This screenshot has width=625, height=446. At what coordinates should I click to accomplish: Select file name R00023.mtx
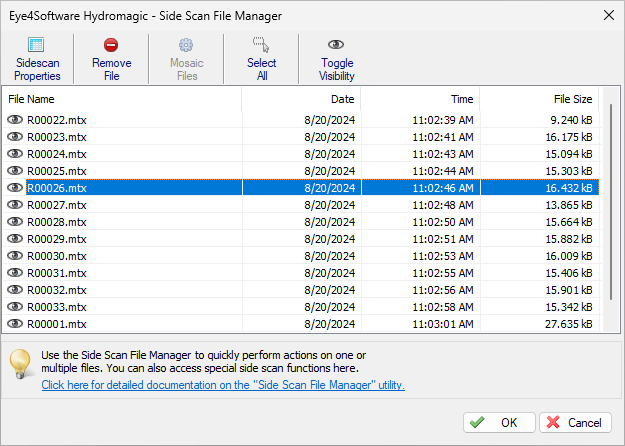(x=57, y=137)
